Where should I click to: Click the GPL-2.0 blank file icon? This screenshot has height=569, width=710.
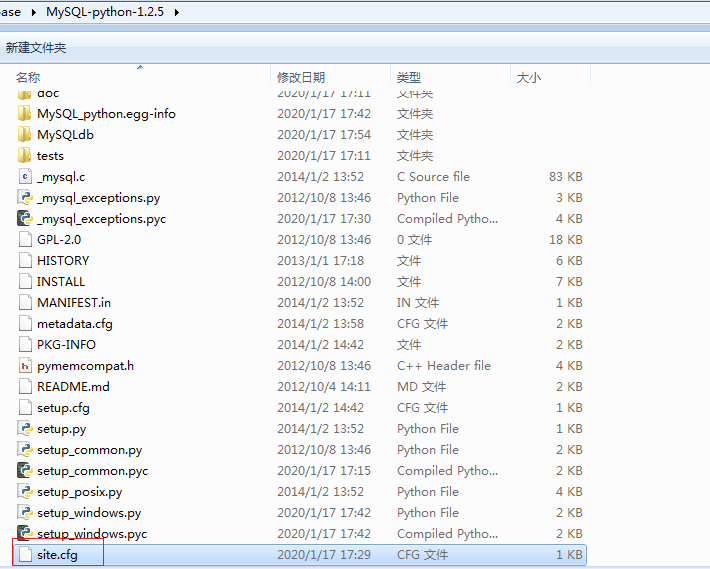point(25,239)
